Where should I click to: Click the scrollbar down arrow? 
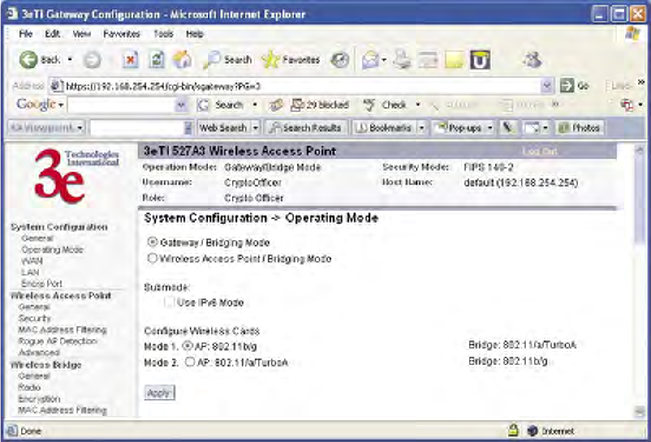coord(639,411)
